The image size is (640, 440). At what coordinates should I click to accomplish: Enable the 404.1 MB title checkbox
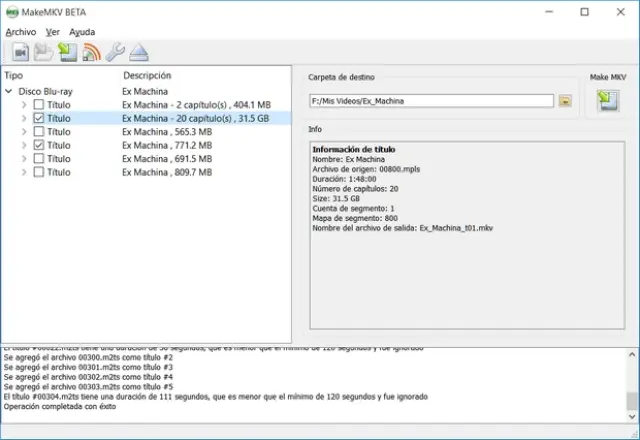coord(38,105)
